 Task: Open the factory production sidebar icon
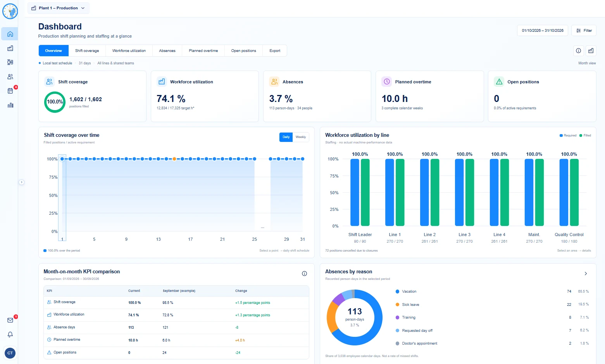[10, 48]
